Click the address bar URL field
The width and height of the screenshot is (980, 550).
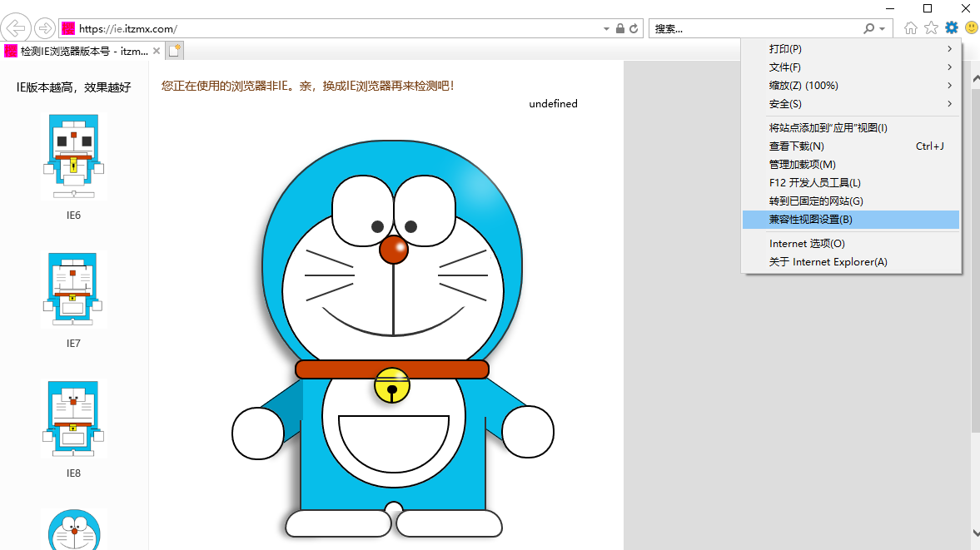337,29
